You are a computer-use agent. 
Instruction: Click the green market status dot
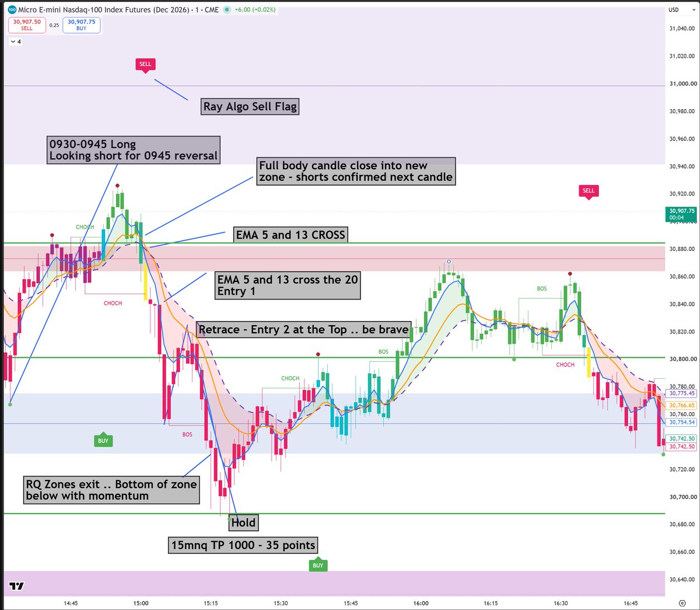(x=226, y=9)
